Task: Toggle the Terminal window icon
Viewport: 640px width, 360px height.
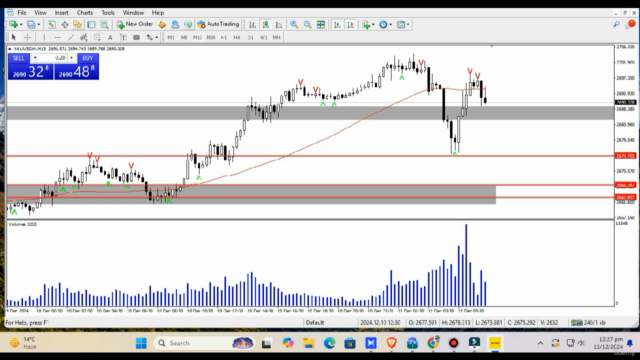Action: [x=91, y=24]
